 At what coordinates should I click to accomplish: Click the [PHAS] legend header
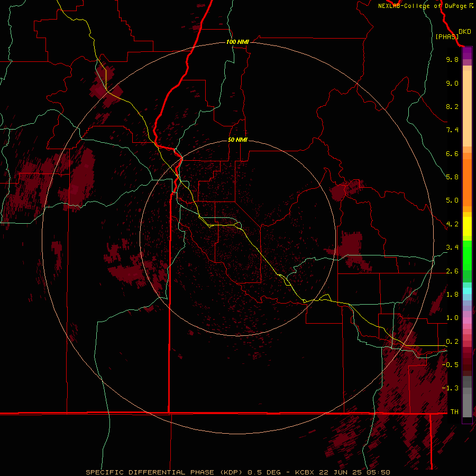[x=447, y=36]
